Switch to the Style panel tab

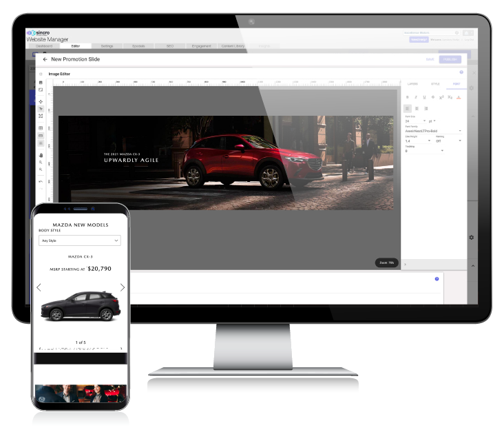tap(435, 84)
